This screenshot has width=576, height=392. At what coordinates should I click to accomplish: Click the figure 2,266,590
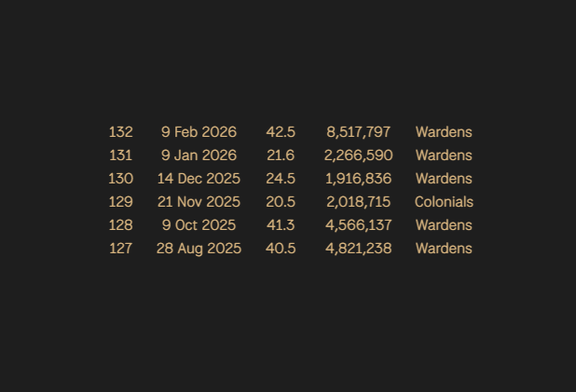[359, 155]
